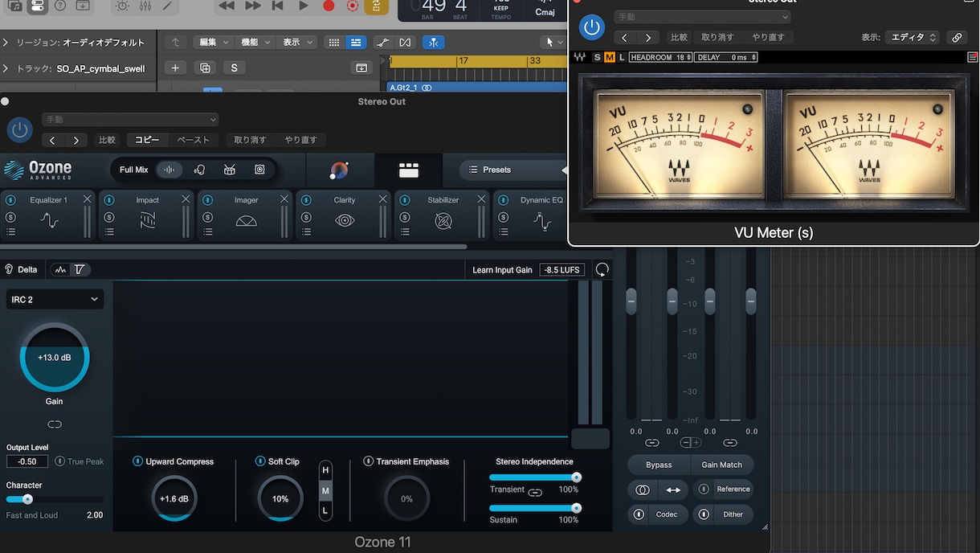Expand the リージョン inspector section

pos(6,43)
